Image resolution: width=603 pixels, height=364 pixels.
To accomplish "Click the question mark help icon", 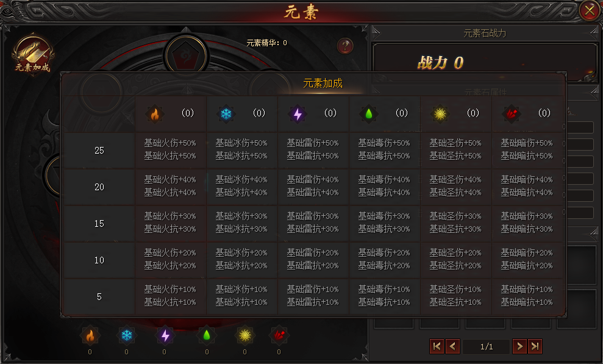I will click(x=345, y=46).
